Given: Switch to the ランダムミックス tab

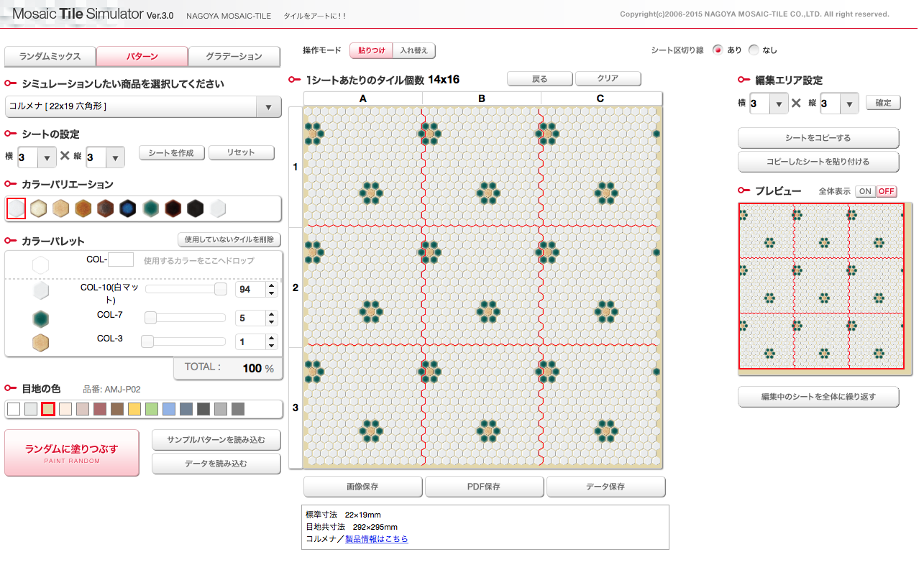Looking at the screenshot, I should coord(50,56).
